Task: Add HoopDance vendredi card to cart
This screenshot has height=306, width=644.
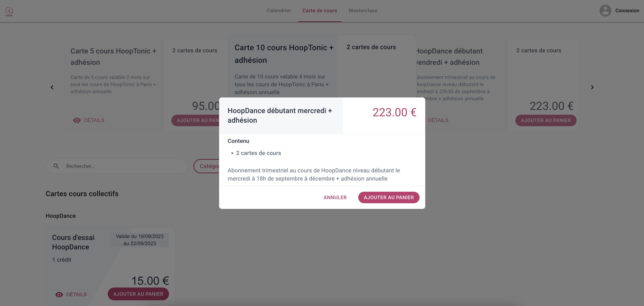Action: click(546, 120)
